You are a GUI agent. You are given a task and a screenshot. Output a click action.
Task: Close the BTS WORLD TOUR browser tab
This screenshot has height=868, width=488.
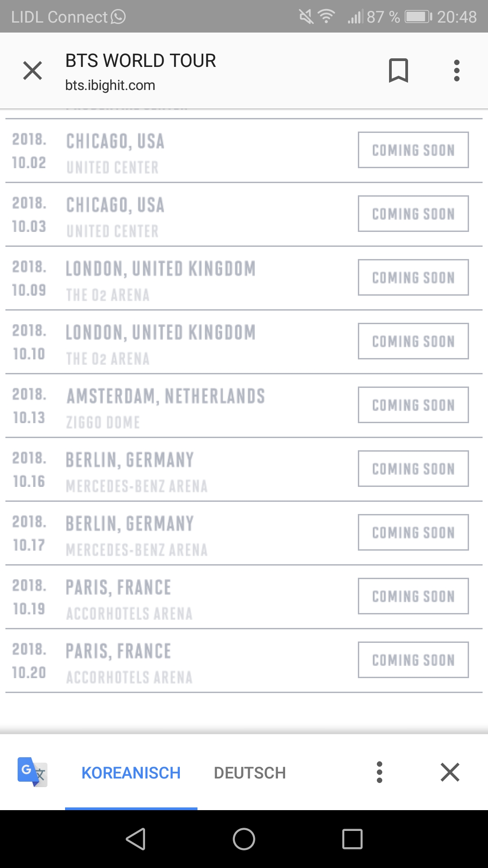pyautogui.click(x=33, y=71)
